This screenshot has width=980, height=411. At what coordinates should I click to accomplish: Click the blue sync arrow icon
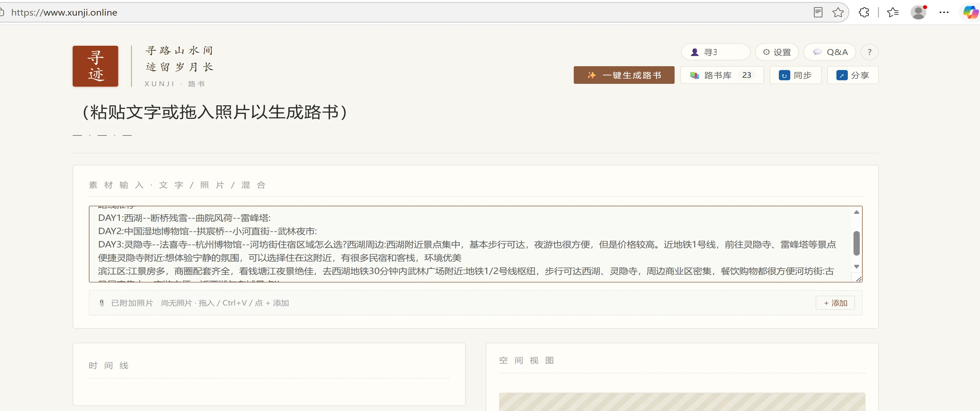784,75
